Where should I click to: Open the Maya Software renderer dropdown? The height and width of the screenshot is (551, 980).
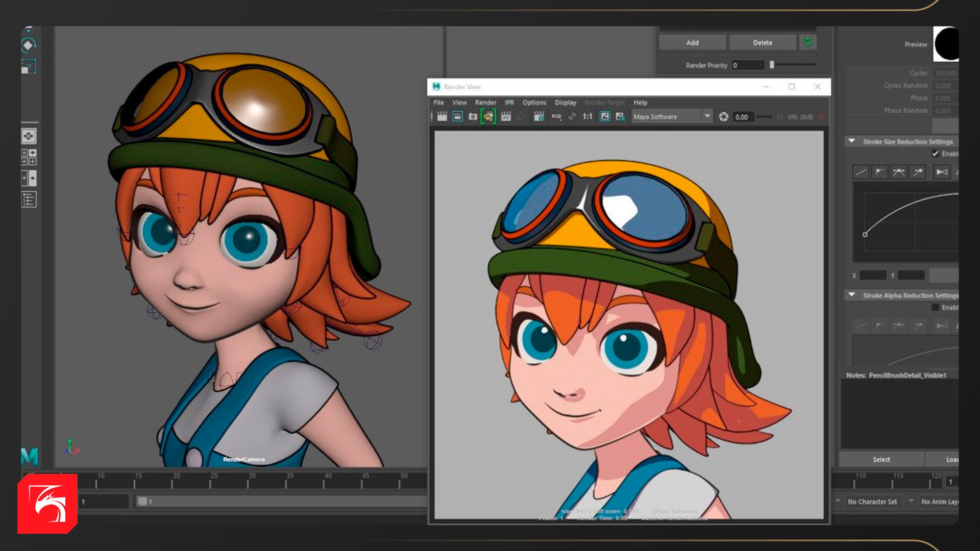click(x=707, y=117)
